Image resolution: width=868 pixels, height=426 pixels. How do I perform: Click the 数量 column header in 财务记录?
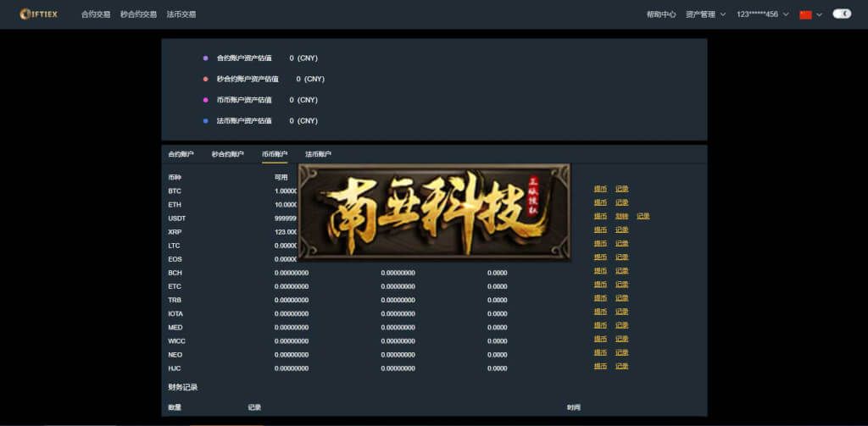click(x=175, y=407)
